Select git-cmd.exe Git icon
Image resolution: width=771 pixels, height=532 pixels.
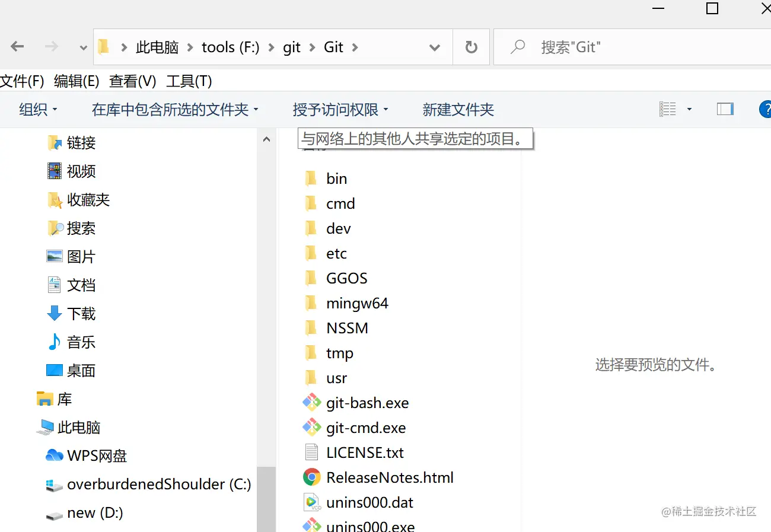point(311,428)
